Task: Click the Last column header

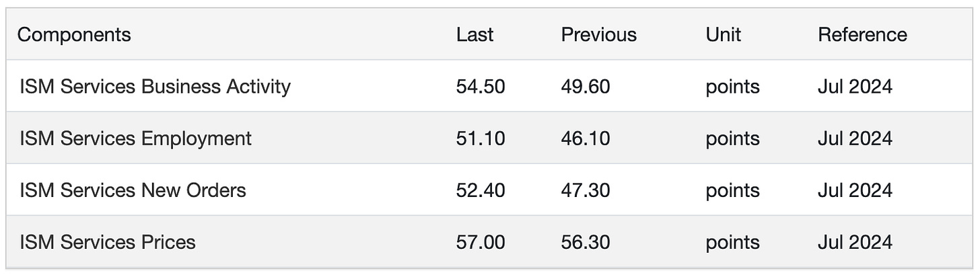Action: (475, 34)
